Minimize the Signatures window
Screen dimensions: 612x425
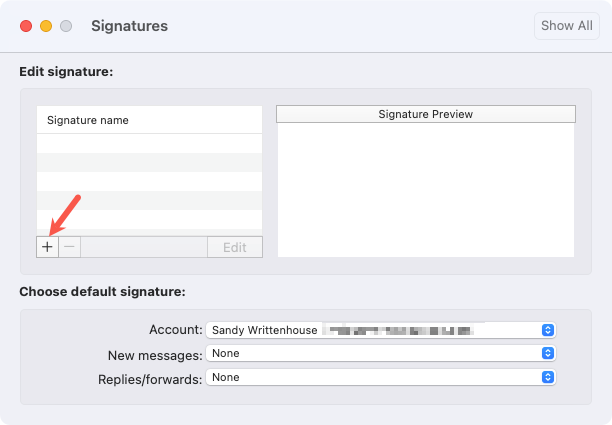click(46, 26)
